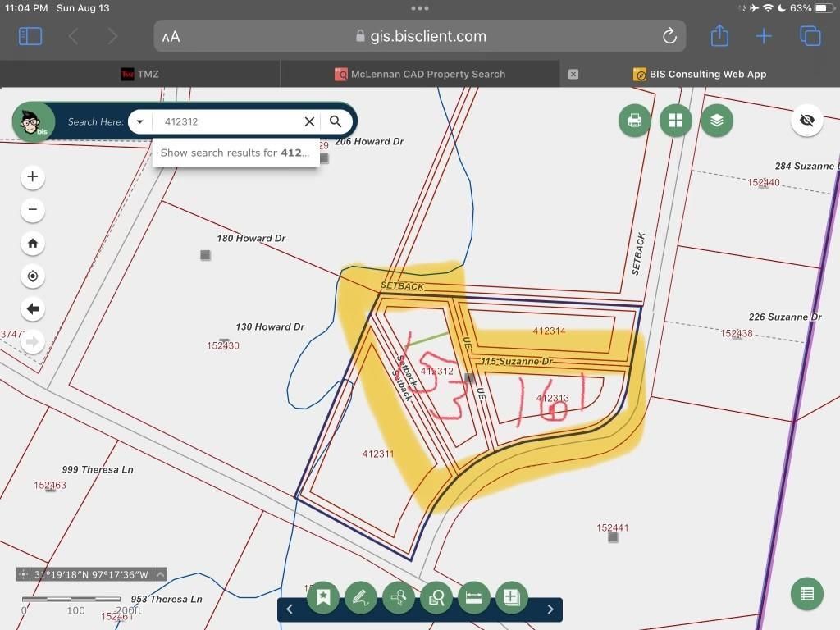
Task: Return map to home extent
Action: point(33,244)
